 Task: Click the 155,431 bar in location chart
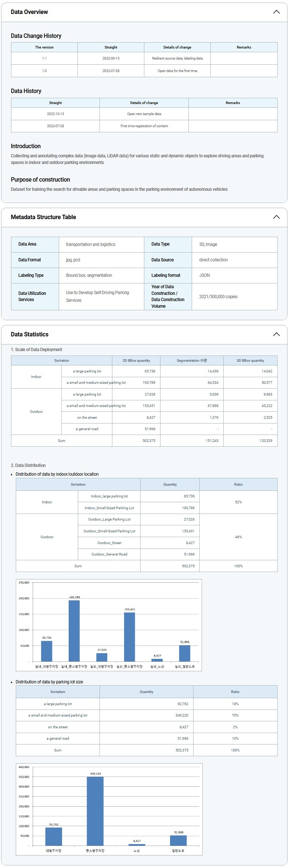pyautogui.click(x=129, y=637)
